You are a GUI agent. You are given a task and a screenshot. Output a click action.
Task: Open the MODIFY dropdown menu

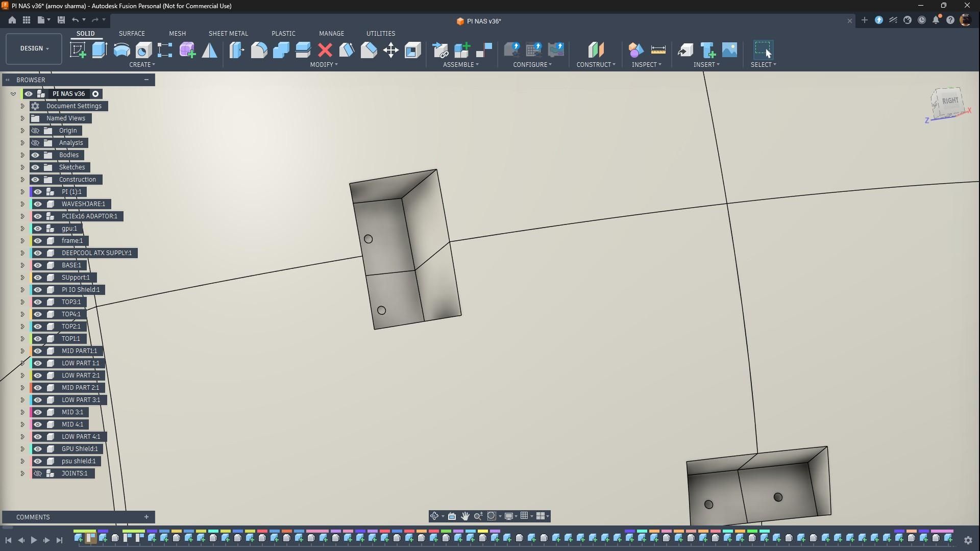pos(324,65)
